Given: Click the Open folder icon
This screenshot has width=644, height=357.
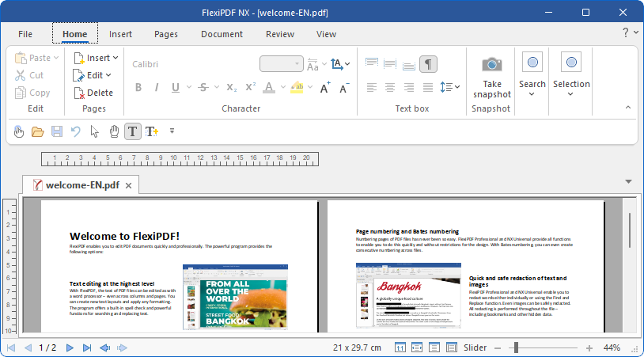Looking at the screenshot, I should point(37,131).
